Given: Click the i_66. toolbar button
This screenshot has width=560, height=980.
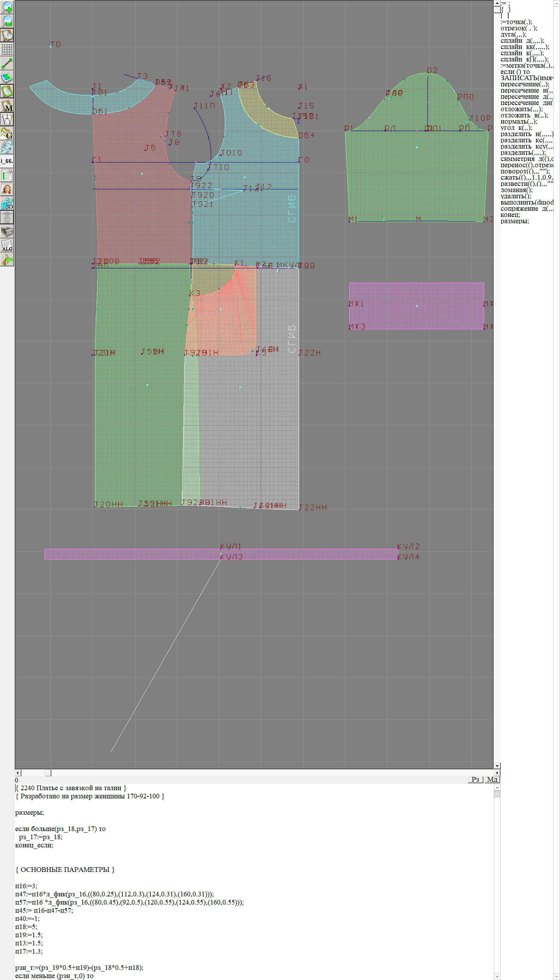Looking at the screenshot, I should point(7,161).
